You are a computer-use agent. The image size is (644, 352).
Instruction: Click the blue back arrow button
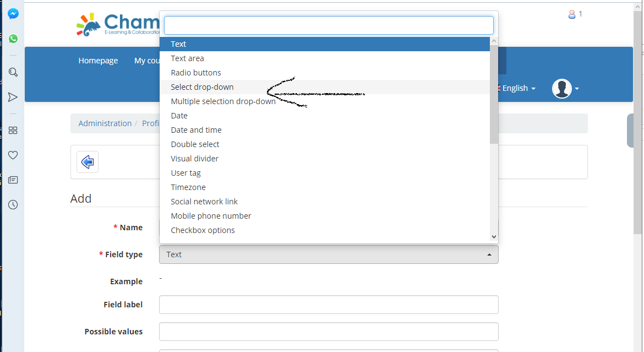88,161
